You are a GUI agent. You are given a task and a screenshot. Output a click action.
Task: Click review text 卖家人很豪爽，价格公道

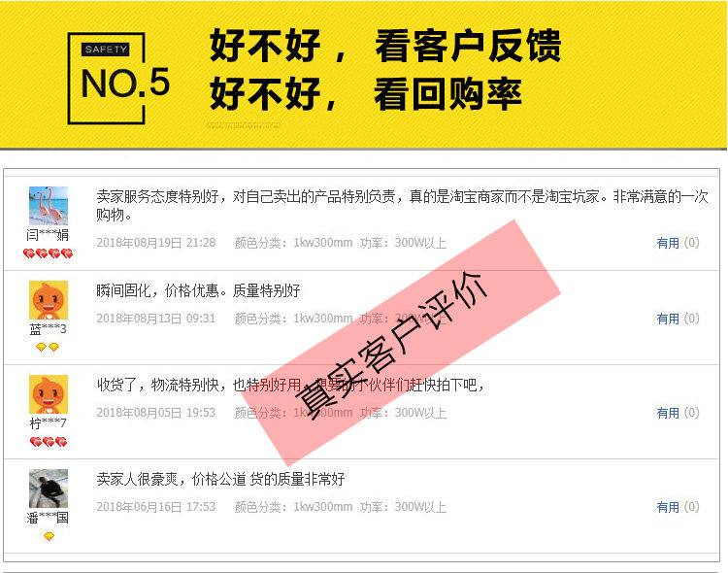[x=171, y=479]
